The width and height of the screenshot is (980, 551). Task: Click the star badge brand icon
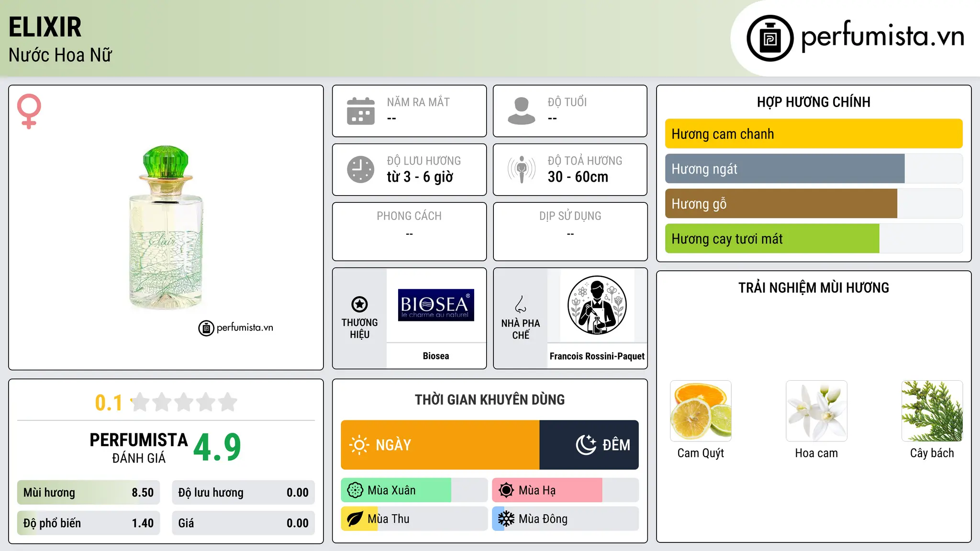point(359,304)
